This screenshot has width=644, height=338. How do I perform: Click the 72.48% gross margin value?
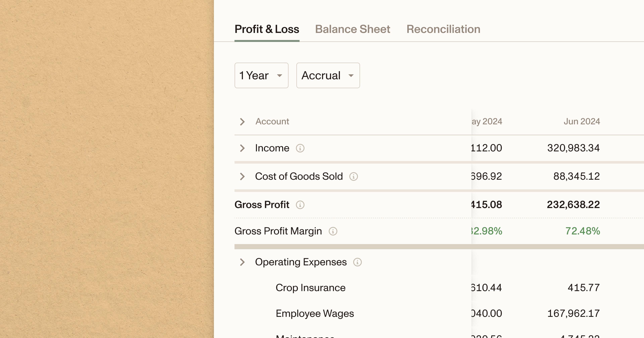(582, 231)
